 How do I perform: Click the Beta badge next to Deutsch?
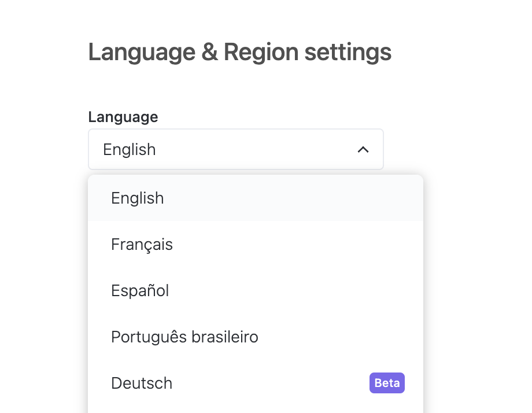coord(386,382)
